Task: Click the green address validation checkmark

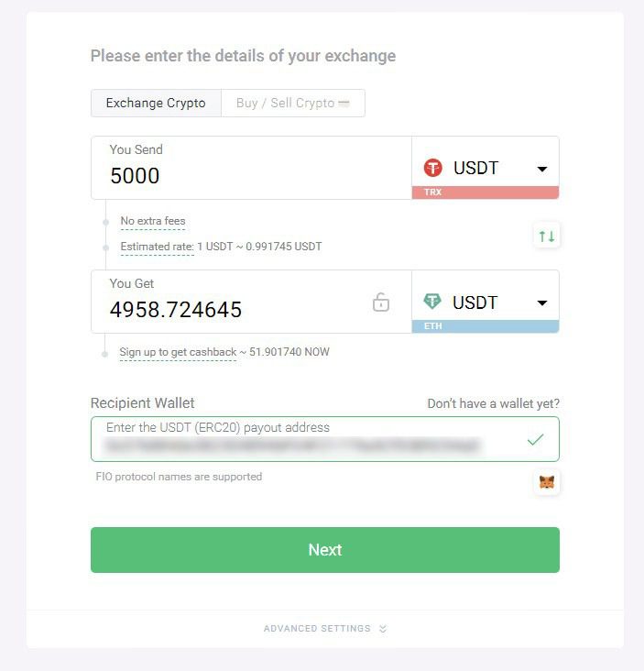Action: [x=535, y=440]
